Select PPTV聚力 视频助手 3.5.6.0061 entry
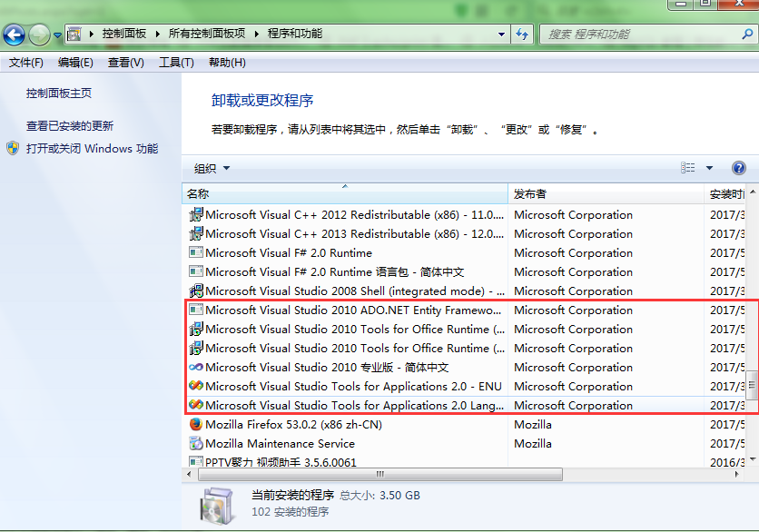 (x=281, y=462)
